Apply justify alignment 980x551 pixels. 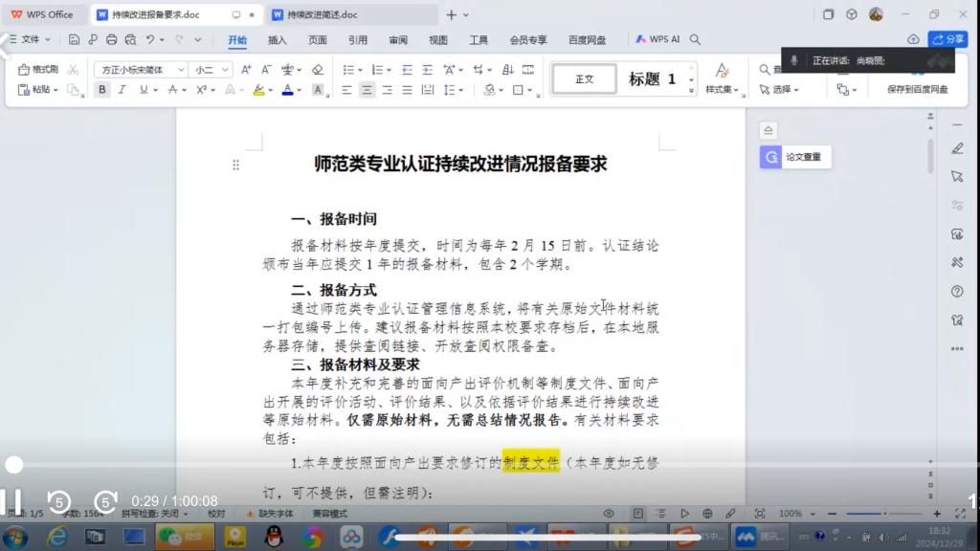click(x=407, y=90)
